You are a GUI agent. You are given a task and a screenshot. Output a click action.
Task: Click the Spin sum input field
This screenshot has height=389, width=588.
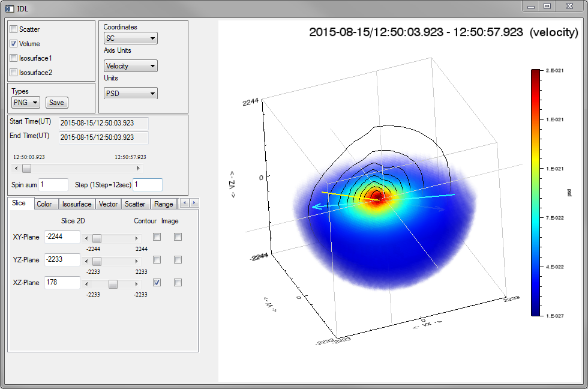[54, 185]
